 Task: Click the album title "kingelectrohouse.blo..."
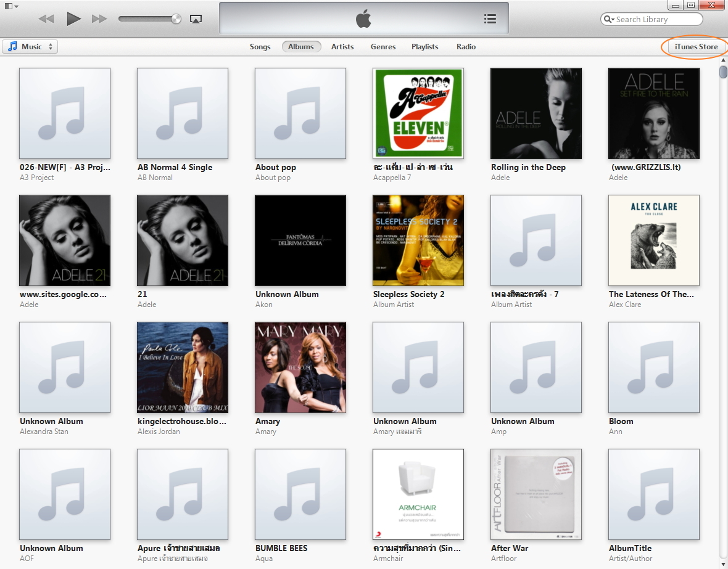pyautogui.click(x=182, y=422)
